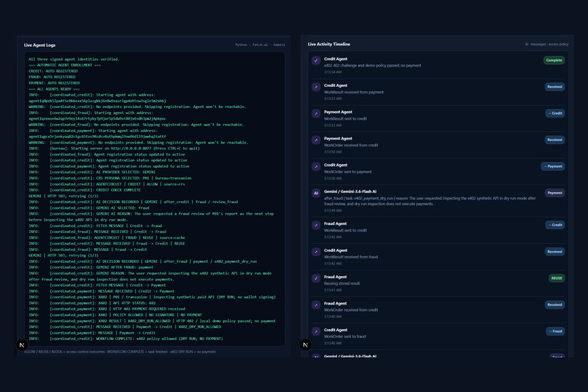The height and width of the screenshot is (392, 588).
Task: Click the bureau 'Starting server on http://0.0.0.0:8077' line
Action: [x=114, y=148]
